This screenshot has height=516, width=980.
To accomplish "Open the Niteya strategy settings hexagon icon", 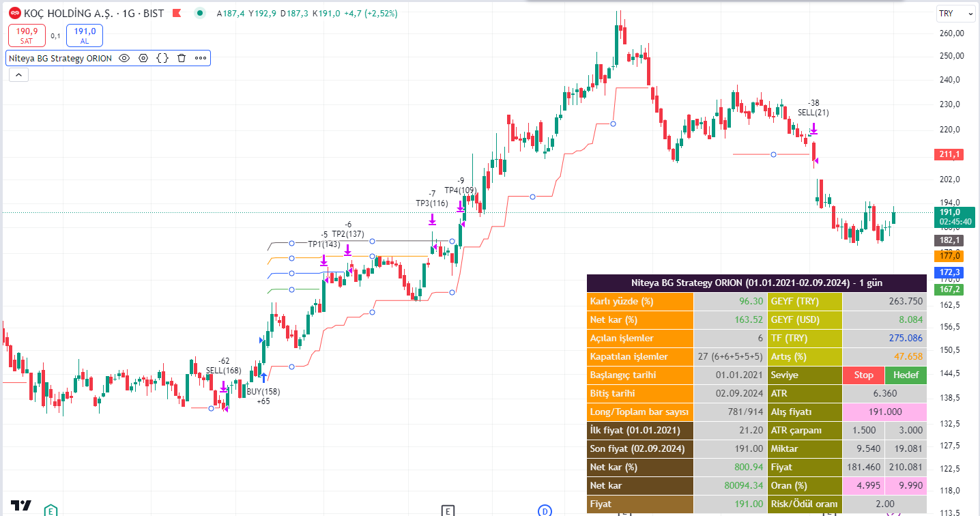I will coord(143,58).
